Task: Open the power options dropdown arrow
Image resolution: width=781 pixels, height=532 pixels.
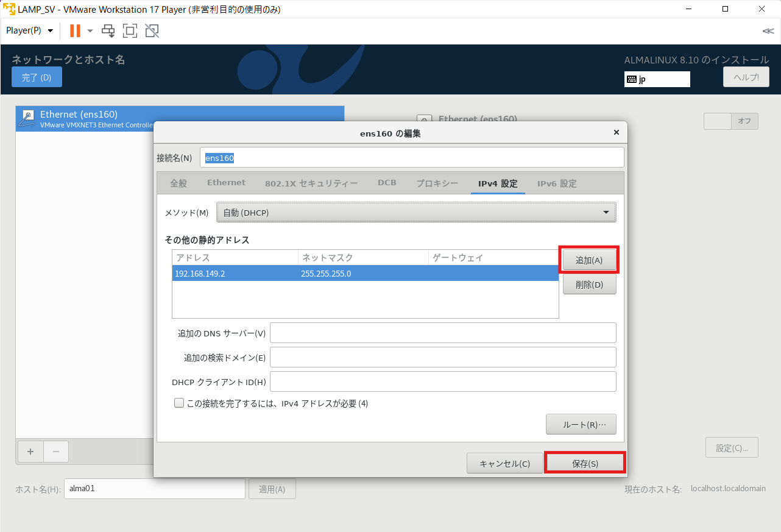Action: pyautogui.click(x=90, y=30)
